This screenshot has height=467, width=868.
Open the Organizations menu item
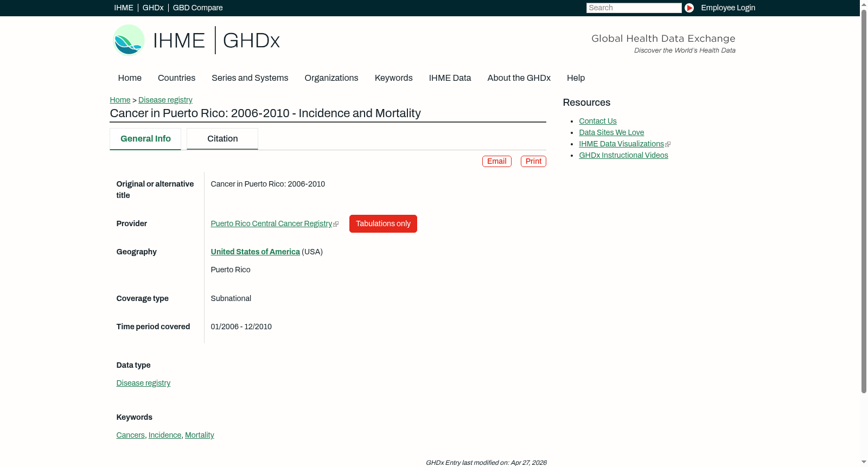(331, 78)
